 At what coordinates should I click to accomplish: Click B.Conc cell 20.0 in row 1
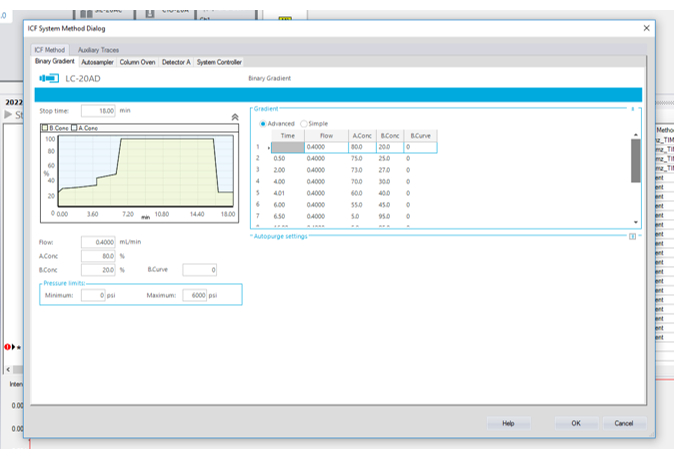click(x=390, y=147)
